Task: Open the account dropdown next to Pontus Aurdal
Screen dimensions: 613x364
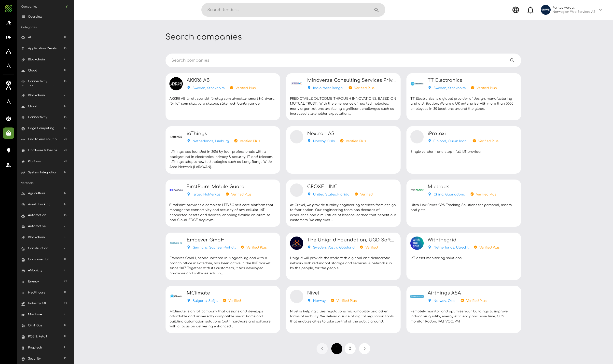Action: 600,10
